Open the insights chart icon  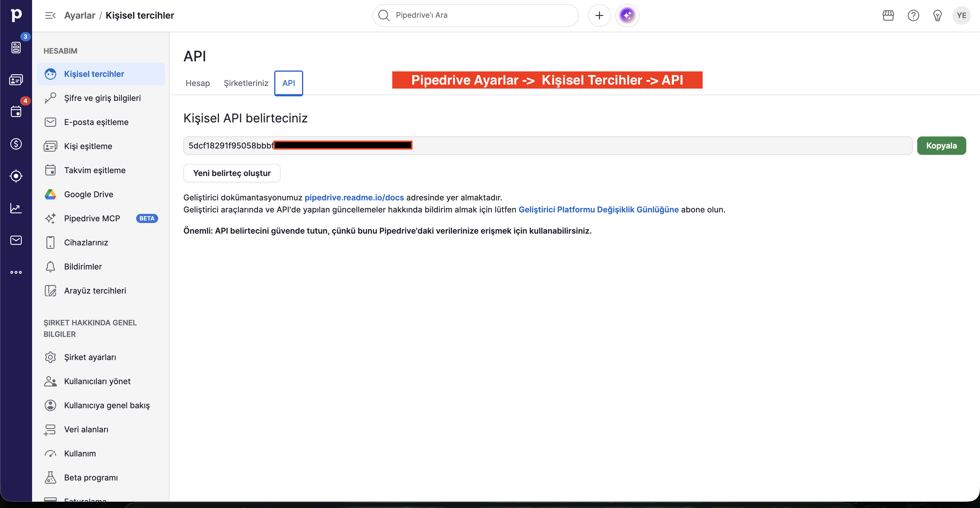point(16,208)
